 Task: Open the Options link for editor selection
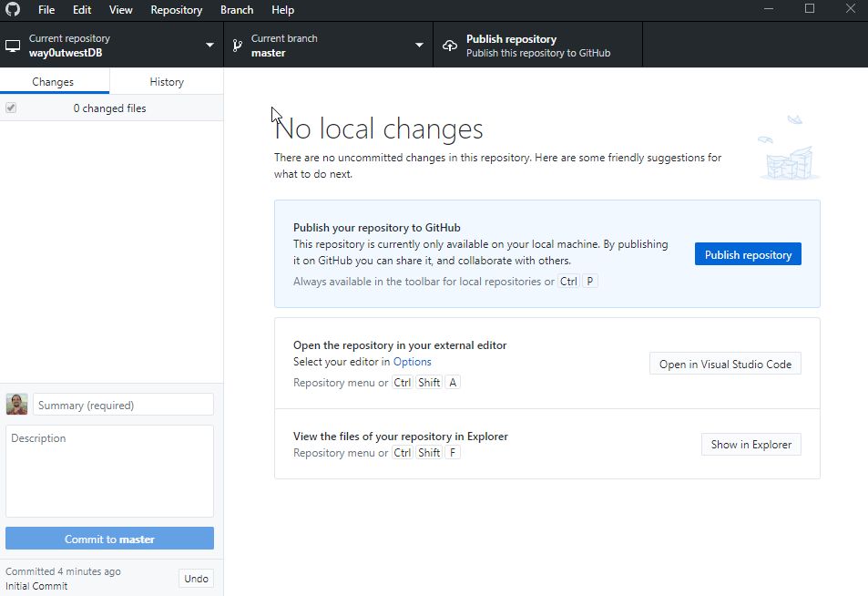point(412,361)
